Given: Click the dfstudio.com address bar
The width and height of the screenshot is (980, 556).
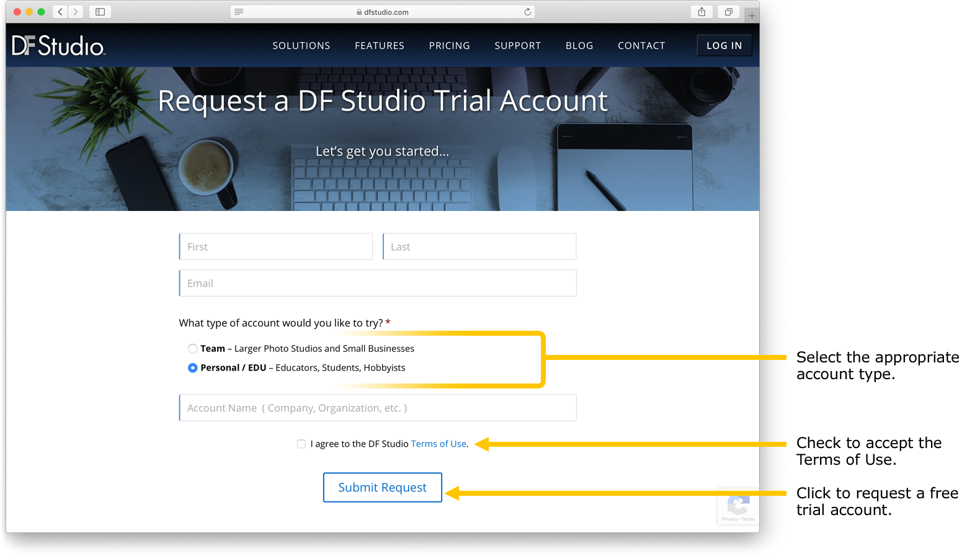Looking at the screenshot, I should 383,12.
